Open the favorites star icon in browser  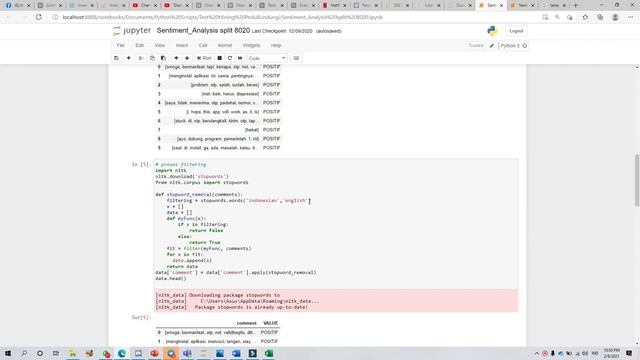point(585,17)
